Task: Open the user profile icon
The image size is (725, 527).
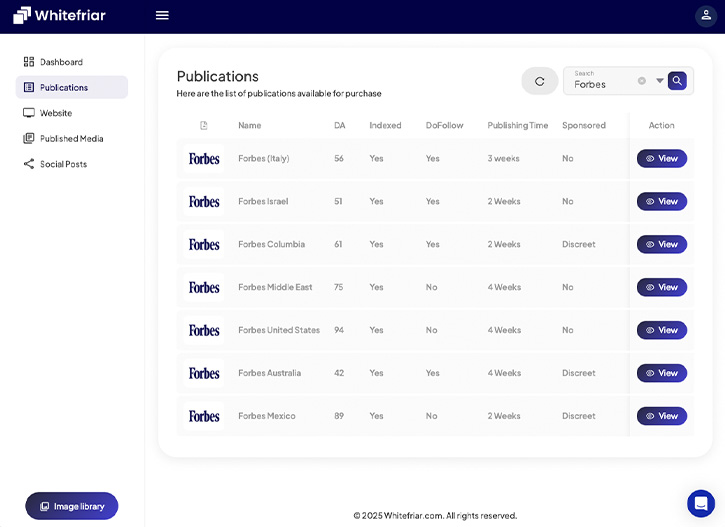Action: [706, 15]
